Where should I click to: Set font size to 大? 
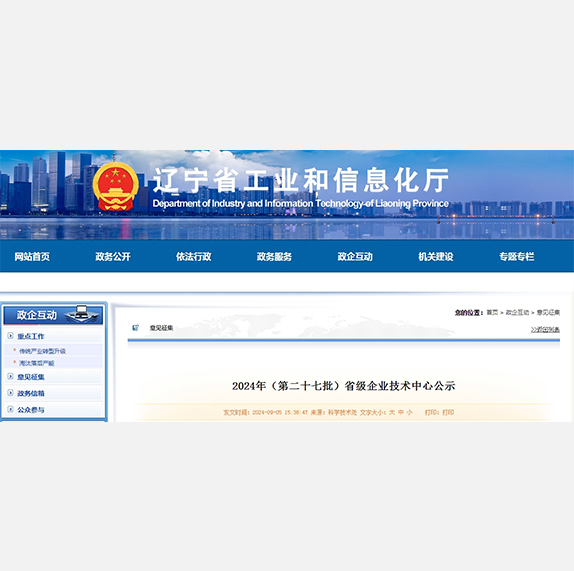click(x=392, y=412)
